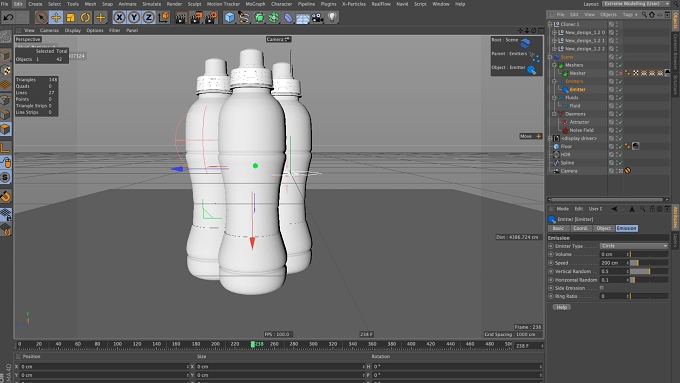This screenshot has height=383, width=680.
Task: Open the Layout dropdown Extreme Modeling
Action: point(636,4)
